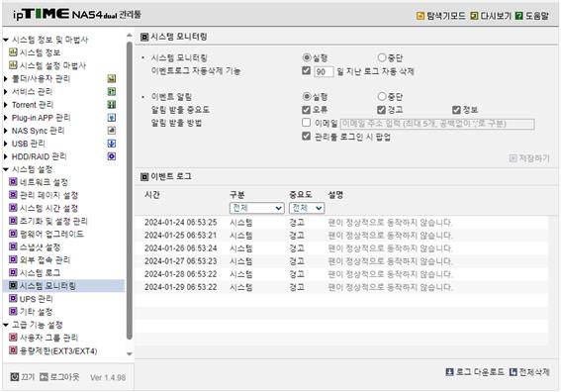
Task: Select 중단 for 이벤트 알림
Action: click(x=382, y=96)
